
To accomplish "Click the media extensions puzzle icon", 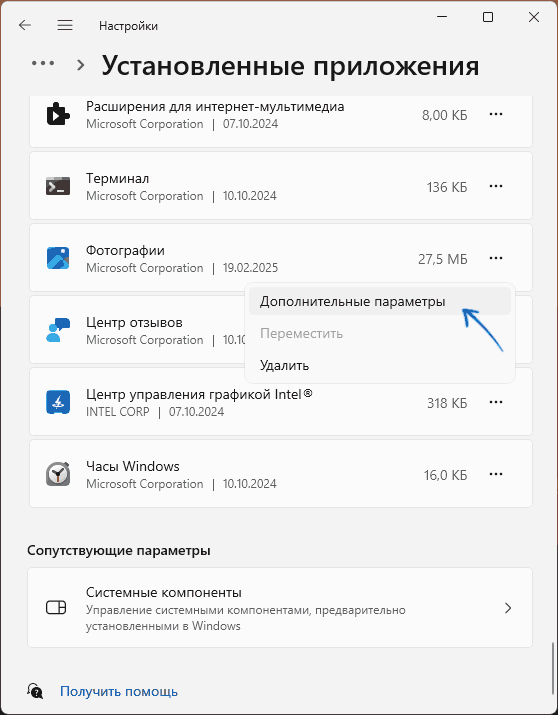I will point(58,114).
